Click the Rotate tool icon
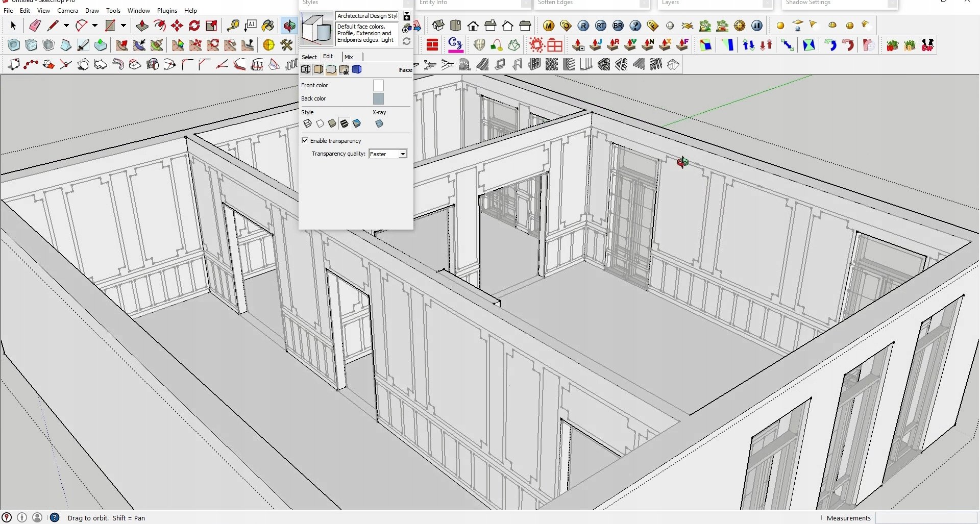Screen dimensions: 980x524 tap(194, 26)
